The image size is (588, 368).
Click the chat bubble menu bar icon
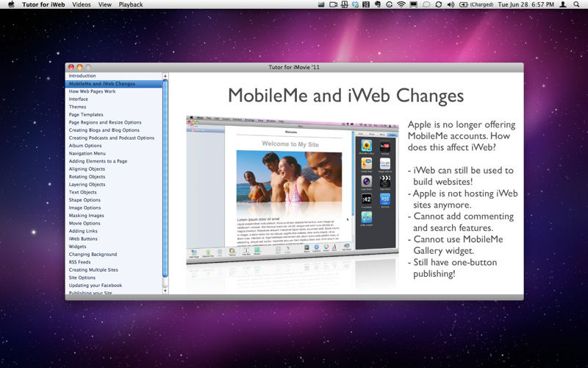[x=426, y=4]
